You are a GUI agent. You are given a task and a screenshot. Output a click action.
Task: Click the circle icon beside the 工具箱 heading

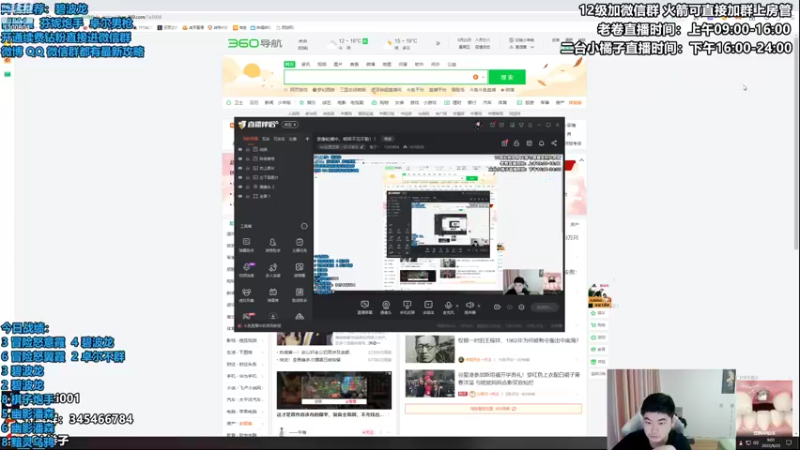tap(304, 226)
